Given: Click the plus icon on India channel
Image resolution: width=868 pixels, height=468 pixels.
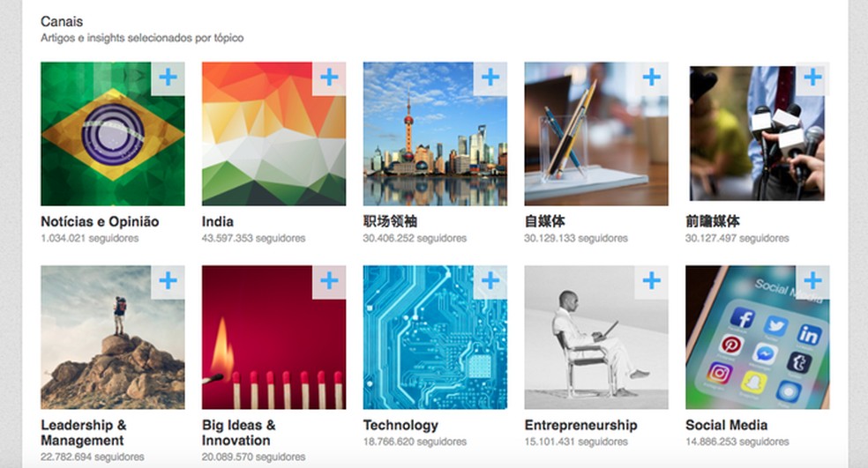Looking at the screenshot, I should tap(329, 78).
